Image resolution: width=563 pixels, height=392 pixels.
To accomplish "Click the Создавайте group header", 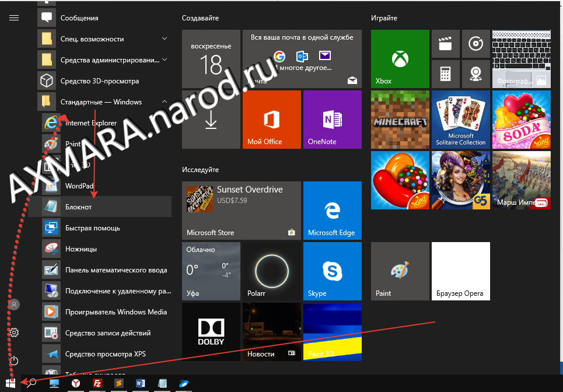I will [x=200, y=18].
